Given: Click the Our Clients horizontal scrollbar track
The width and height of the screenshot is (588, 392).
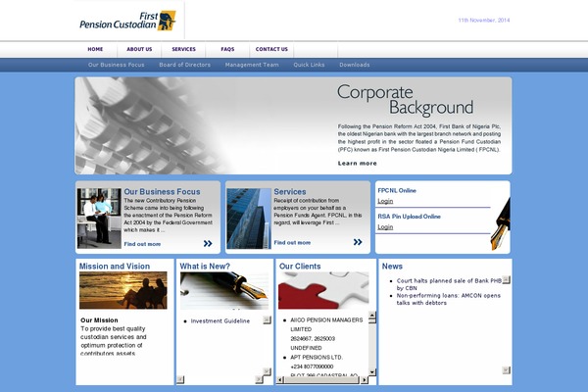Looking at the screenshot, I should point(322,380).
